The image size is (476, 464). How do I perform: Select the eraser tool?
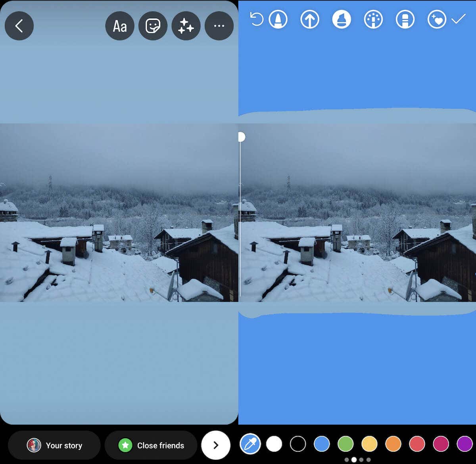[x=405, y=19]
